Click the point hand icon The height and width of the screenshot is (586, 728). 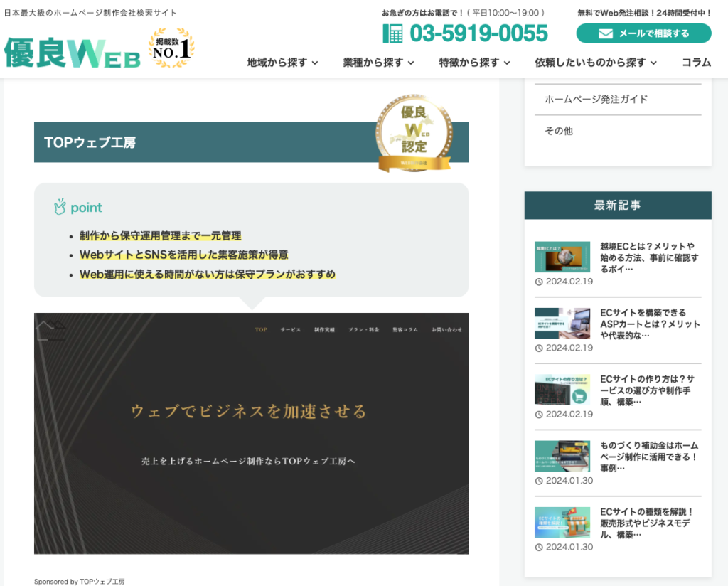click(60, 207)
